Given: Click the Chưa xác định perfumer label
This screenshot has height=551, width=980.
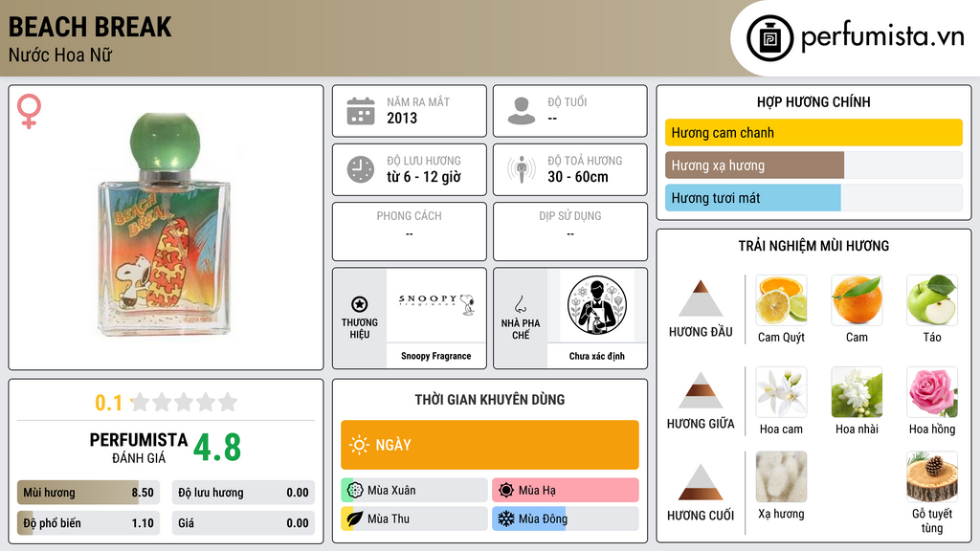Looking at the screenshot, I should pyautogui.click(x=597, y=356).
